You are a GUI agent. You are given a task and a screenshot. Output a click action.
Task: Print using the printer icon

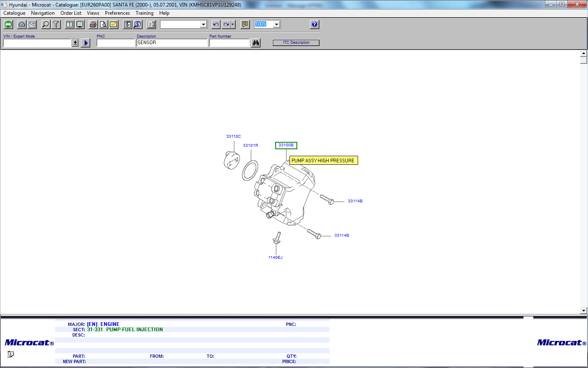94,25
